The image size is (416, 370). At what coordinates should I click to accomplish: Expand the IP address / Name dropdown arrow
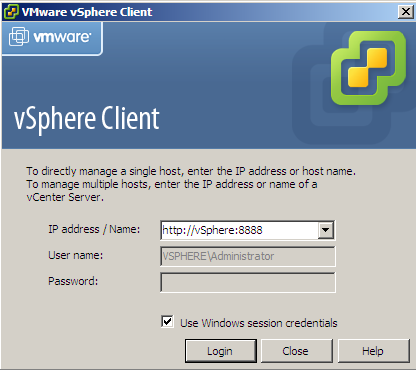326,230
